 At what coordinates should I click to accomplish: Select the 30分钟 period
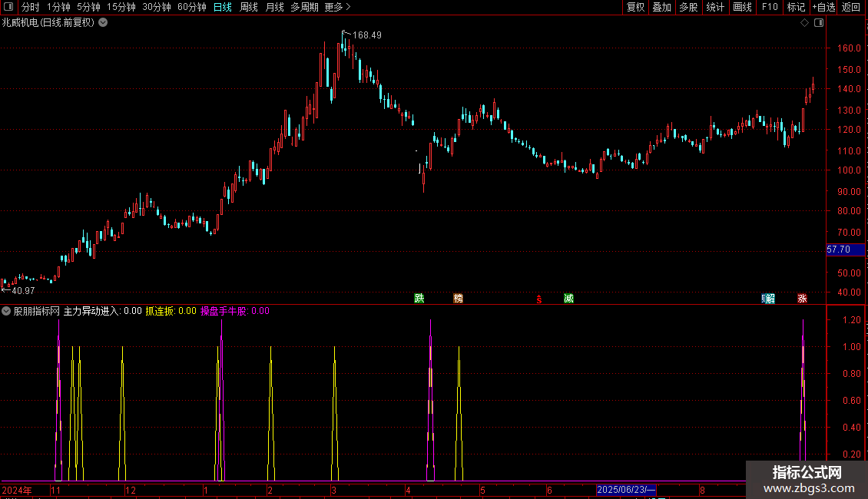point(157,7)
